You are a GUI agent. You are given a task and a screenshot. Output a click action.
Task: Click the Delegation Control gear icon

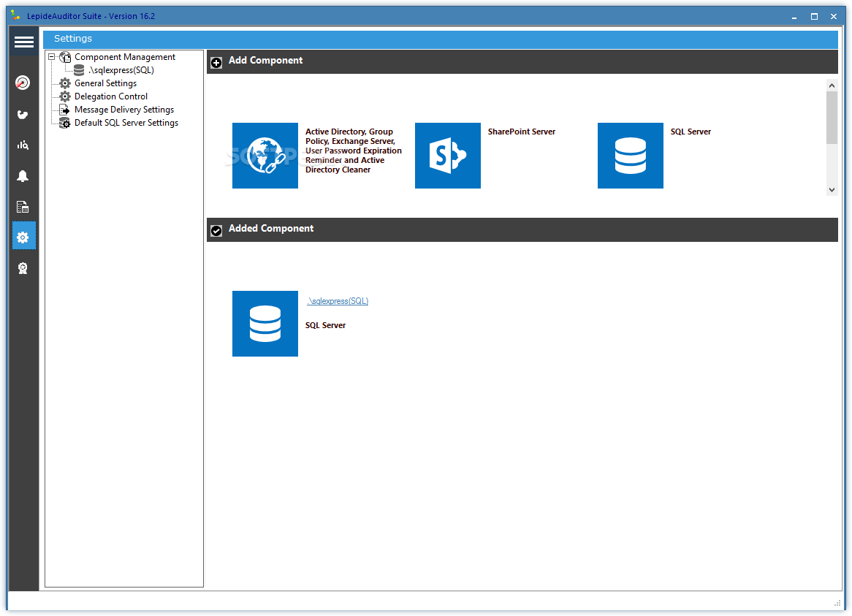click(x=64, y=96)
